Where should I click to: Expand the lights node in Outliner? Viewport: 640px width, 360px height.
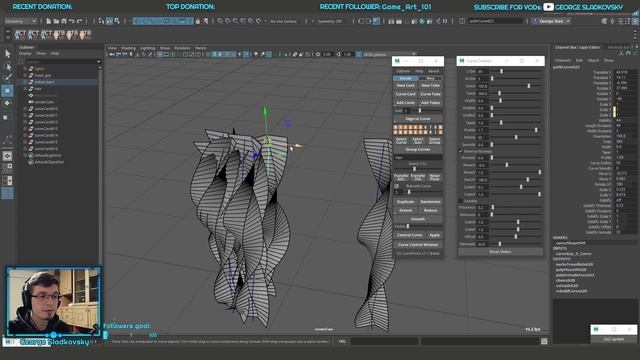pyautogui.click(x=25, y=69)
